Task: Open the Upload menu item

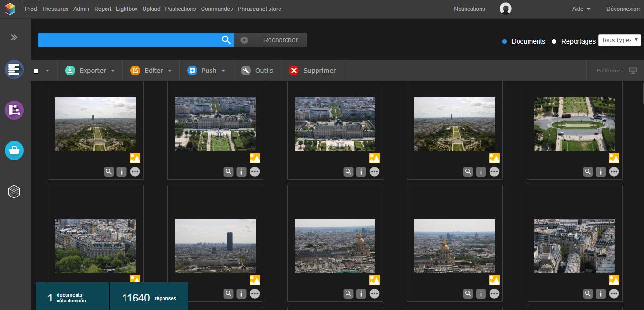Action: pyautogui.click(x=151, y=9)
